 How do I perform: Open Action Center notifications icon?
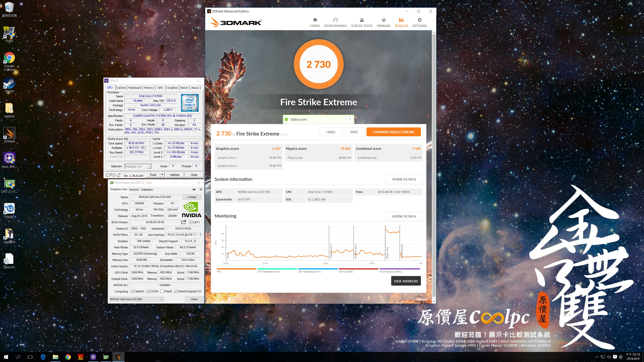(x=615, y=357)
